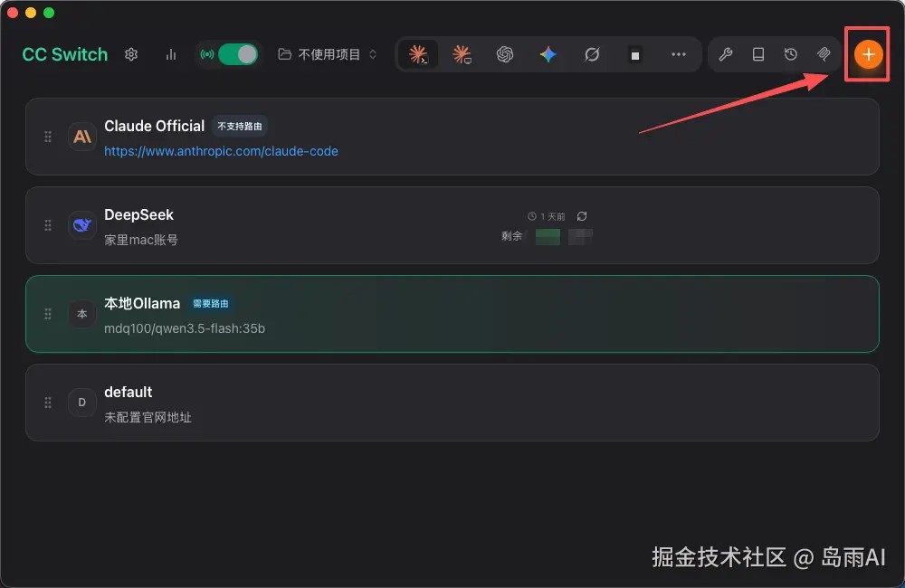Open the 不使用项目 project dropdown
This screenshot has height=588, width=905.
coord(328,54)
